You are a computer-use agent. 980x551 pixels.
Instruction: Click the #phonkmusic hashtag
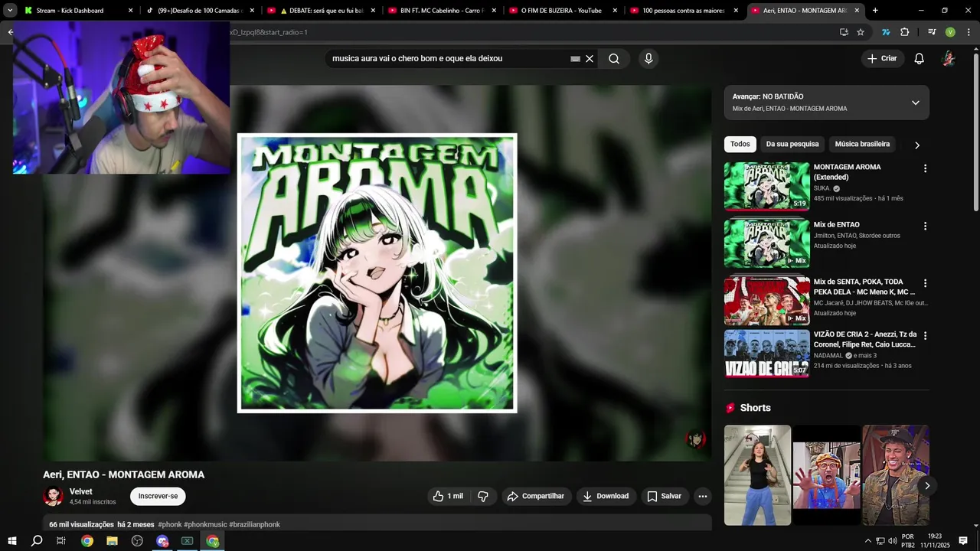pos(205,525)
